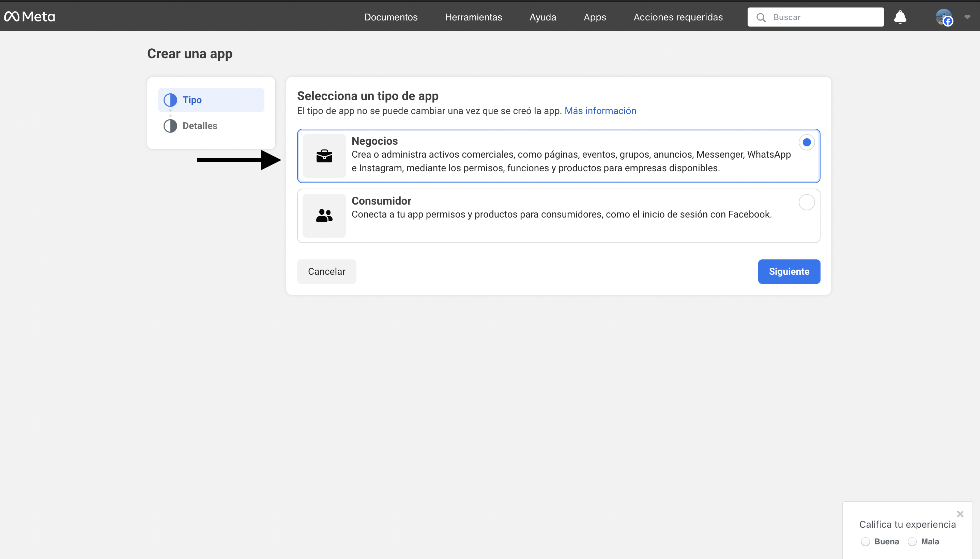
Task: Click the briefcase icon for Negocios
Action: coord(324,156)
